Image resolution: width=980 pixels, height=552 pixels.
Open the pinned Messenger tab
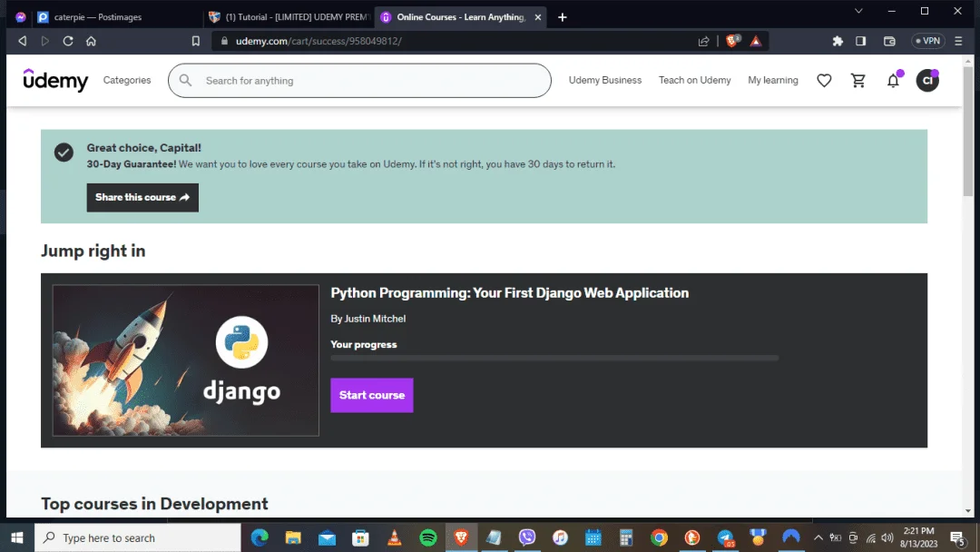coord(21,17)
